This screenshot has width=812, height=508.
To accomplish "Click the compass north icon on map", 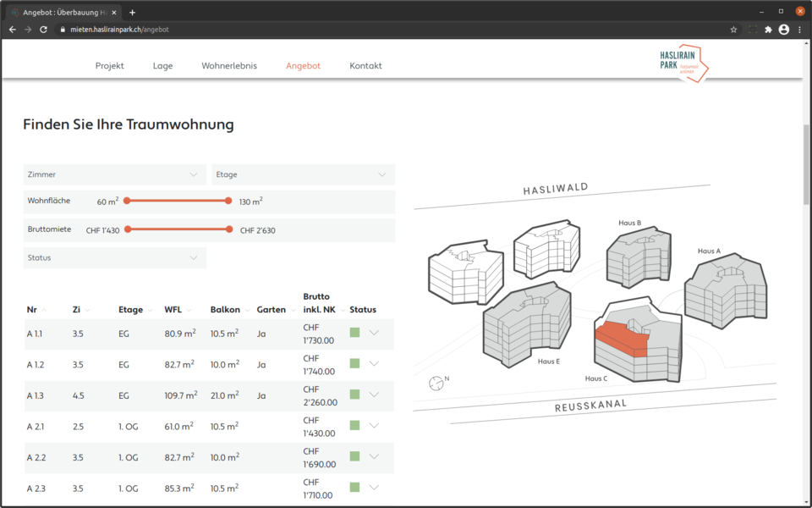I will pos(436,383).
